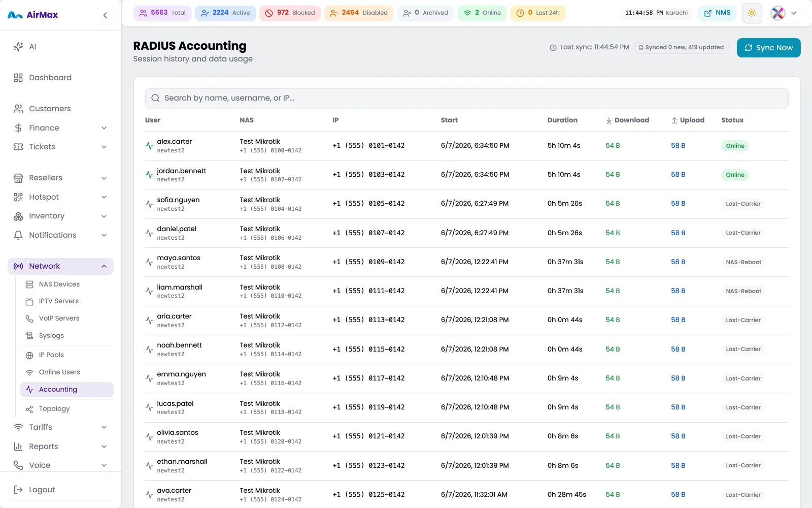The image size is (812, 508).
Task: Click duration 0h 28m 45s
Action: [x=566, y=495]
